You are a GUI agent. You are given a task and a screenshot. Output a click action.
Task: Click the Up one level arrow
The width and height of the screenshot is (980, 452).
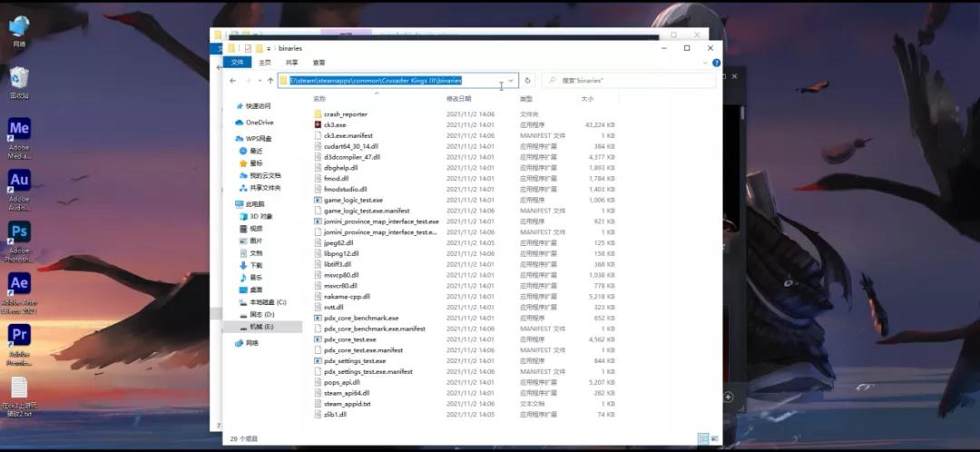point(270,81)
